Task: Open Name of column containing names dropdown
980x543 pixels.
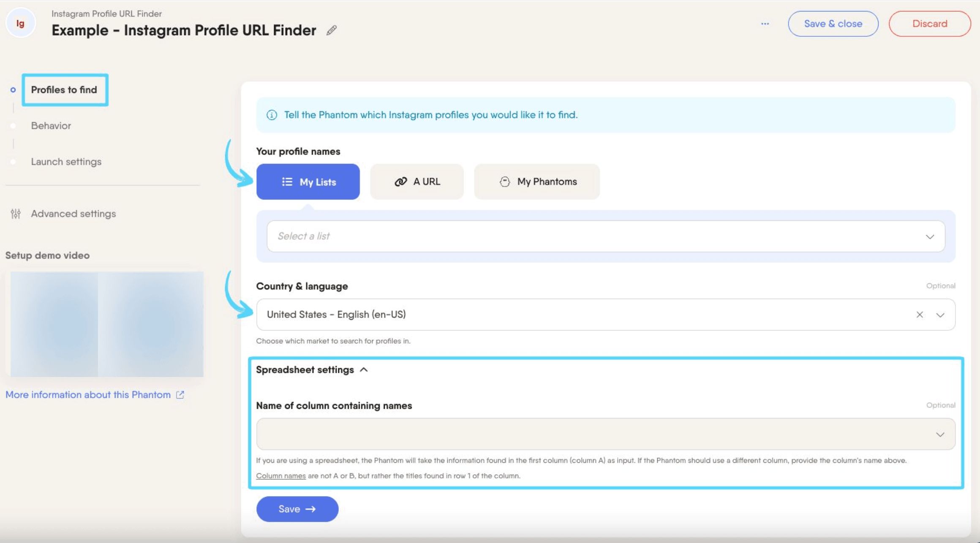Action: pos(606,434)
